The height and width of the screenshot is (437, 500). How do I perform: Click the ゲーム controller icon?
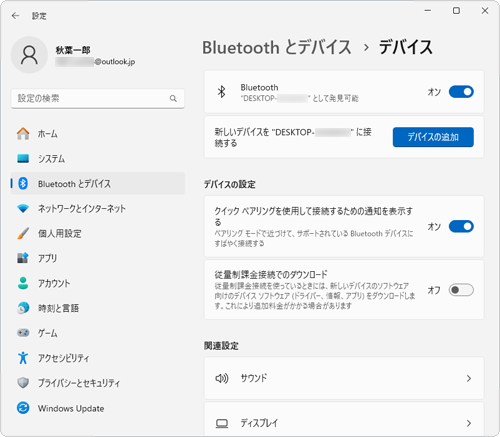tap(23, 333)
